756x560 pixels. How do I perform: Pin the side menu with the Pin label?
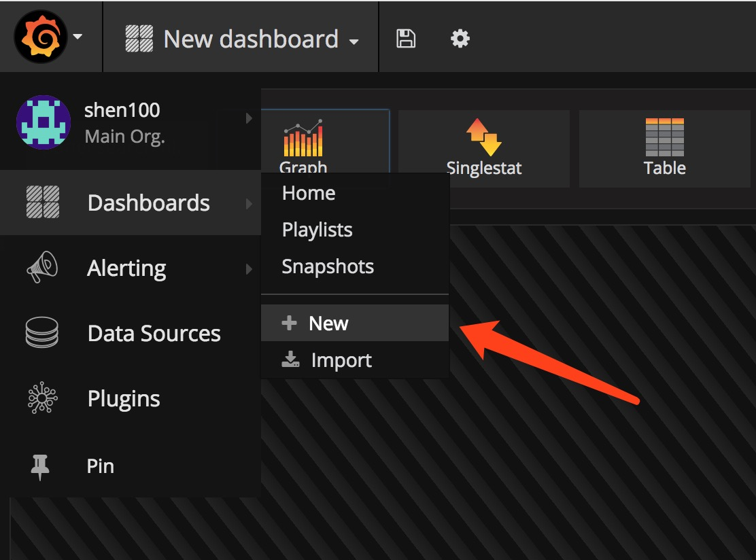pyautogui.click(x=101, y=466)
